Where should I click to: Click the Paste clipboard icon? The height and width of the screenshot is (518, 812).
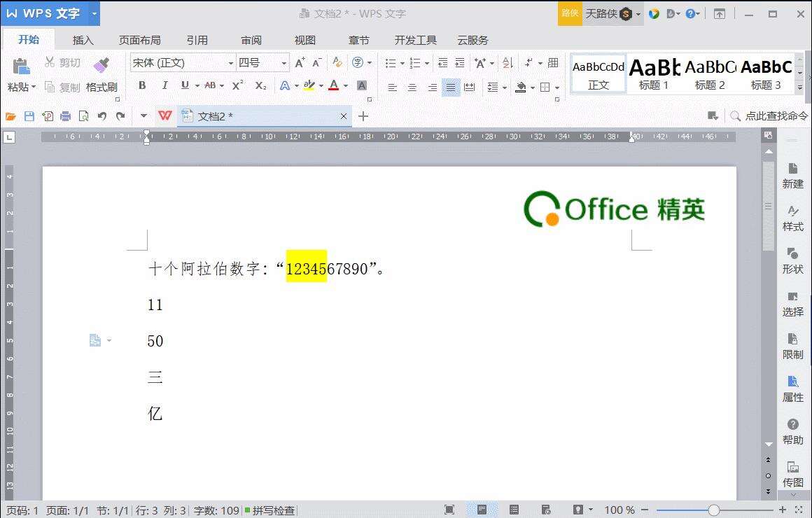pos(21,66)
